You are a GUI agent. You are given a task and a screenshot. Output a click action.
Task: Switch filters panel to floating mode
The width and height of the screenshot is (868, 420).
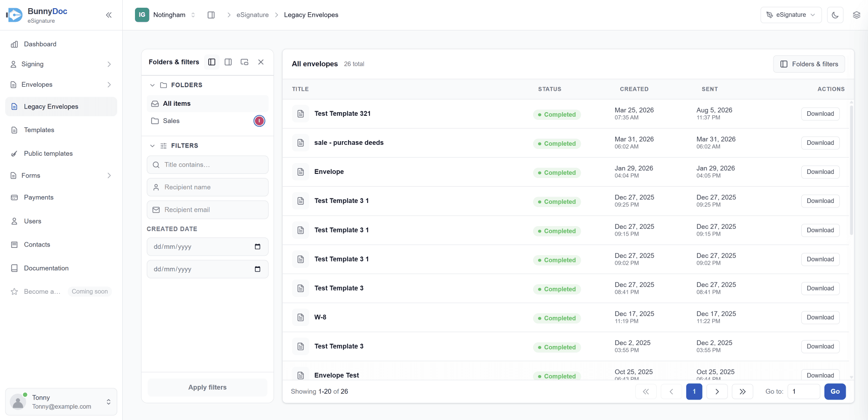(244, 62)
